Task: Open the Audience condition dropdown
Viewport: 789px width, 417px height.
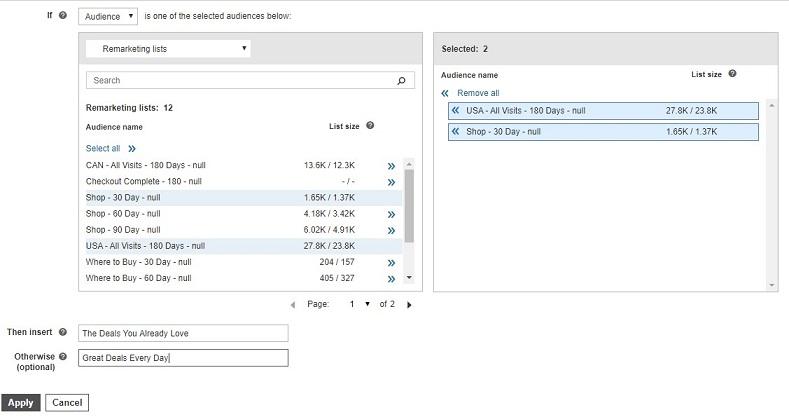Action: (108, 16)
